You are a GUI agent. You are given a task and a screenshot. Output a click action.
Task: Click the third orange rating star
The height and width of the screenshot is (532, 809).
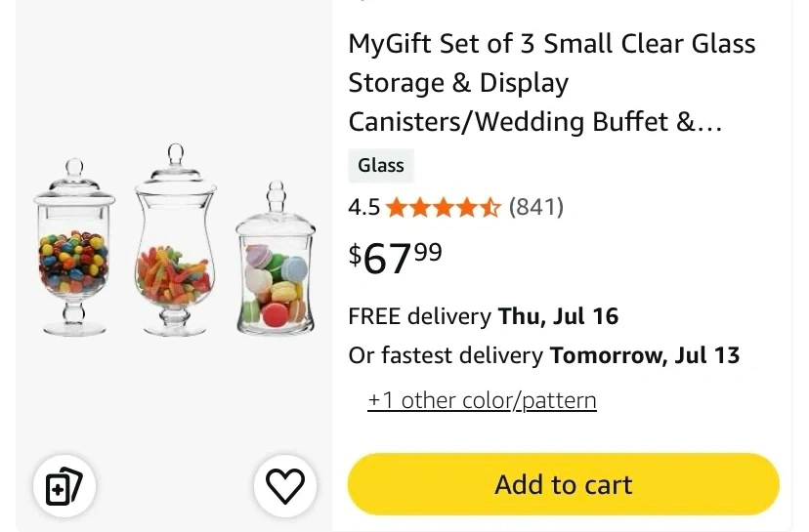pyautogui.click(x=444, y=208)
